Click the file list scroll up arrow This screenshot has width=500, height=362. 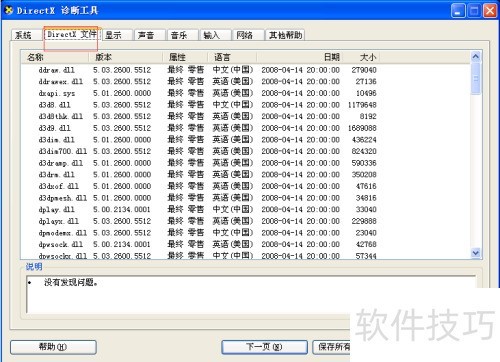(476, 57)
